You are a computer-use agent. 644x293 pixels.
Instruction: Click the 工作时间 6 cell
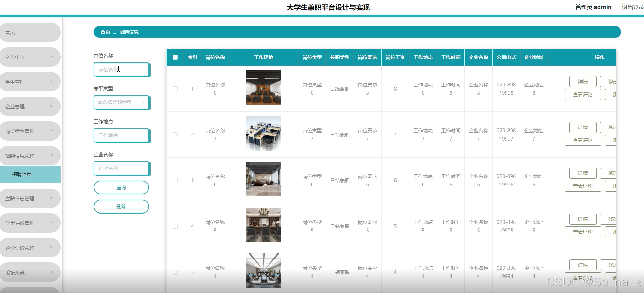451,181
